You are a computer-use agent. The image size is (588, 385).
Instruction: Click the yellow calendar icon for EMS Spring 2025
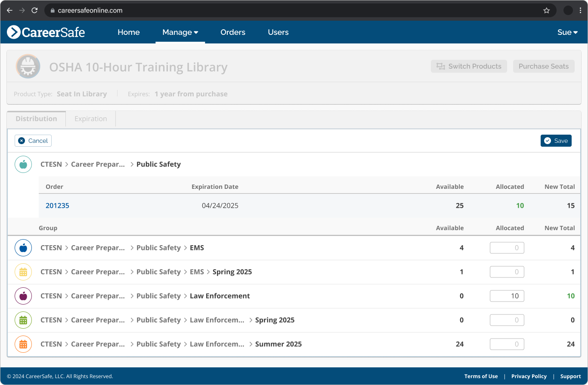(23, 272)
